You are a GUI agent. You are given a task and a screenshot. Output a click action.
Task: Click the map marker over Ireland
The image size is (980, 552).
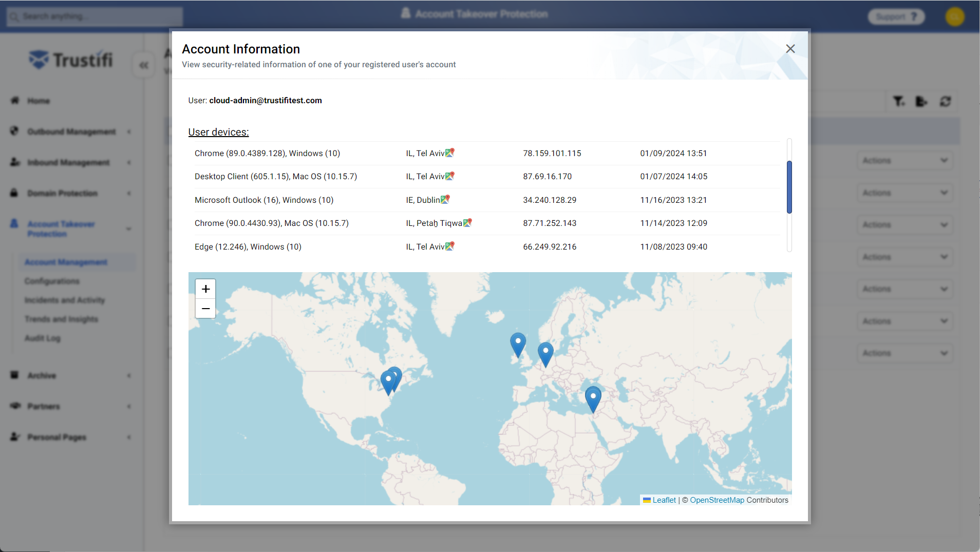pyautogui.click(x=518, y=345)
